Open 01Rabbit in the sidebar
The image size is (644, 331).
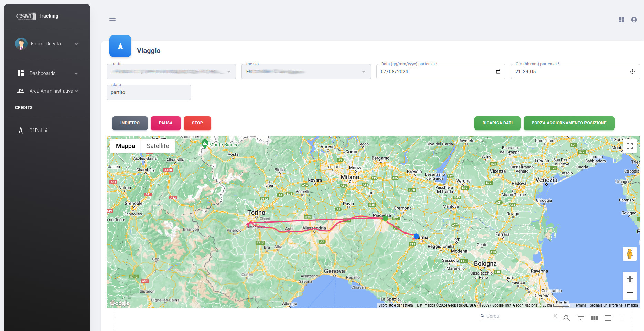[x=39, y=131]
